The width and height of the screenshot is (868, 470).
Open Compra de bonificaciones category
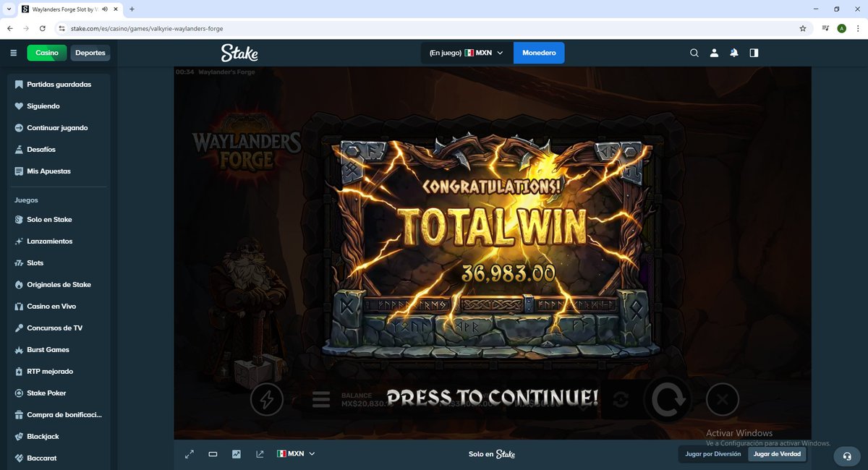59,415
